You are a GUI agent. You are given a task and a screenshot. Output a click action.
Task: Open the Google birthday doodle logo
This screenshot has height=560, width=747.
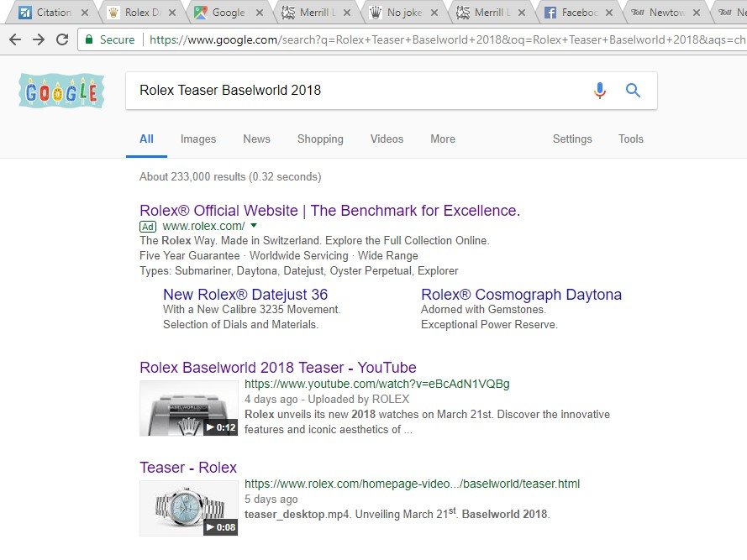[61, 91]
